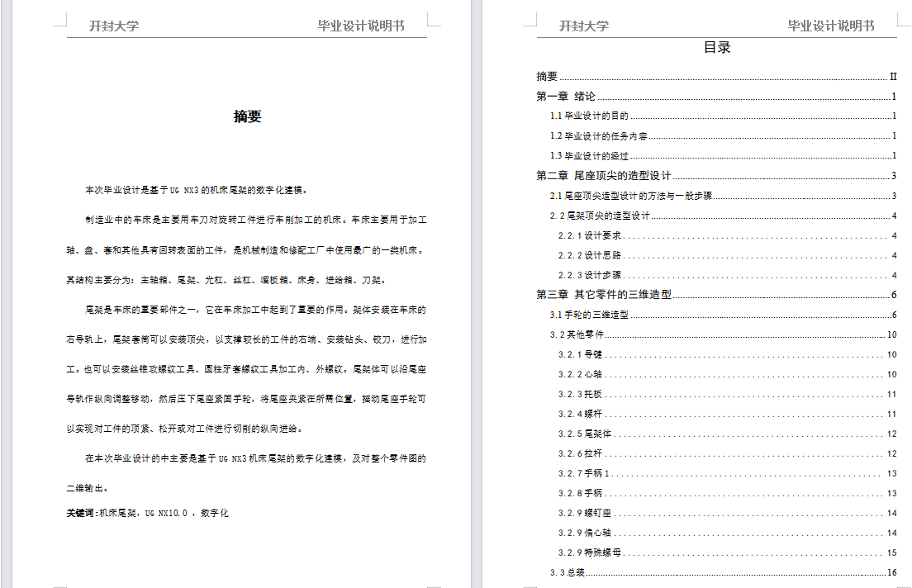Open contents entry 3.1 手轮的三维造型
This screenshot has height=588, width=912.
[x=723, y=315]
